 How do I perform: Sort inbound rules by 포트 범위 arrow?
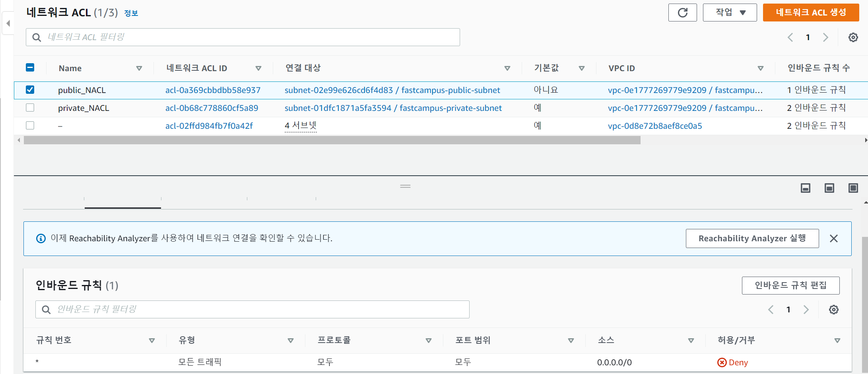(x=571, y=341)
